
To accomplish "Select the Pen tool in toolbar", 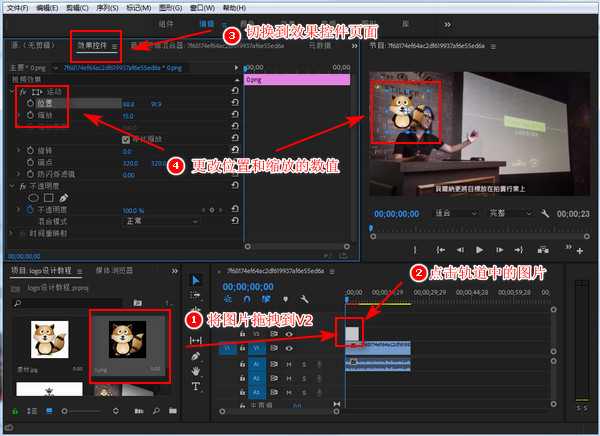I will tap(196, 356).
